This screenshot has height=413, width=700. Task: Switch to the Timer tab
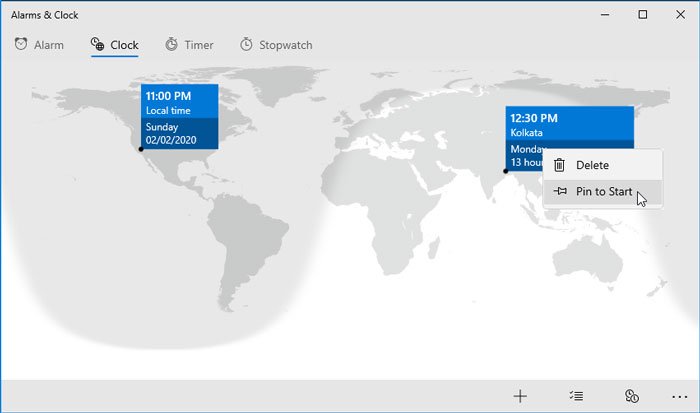[189, 45]
